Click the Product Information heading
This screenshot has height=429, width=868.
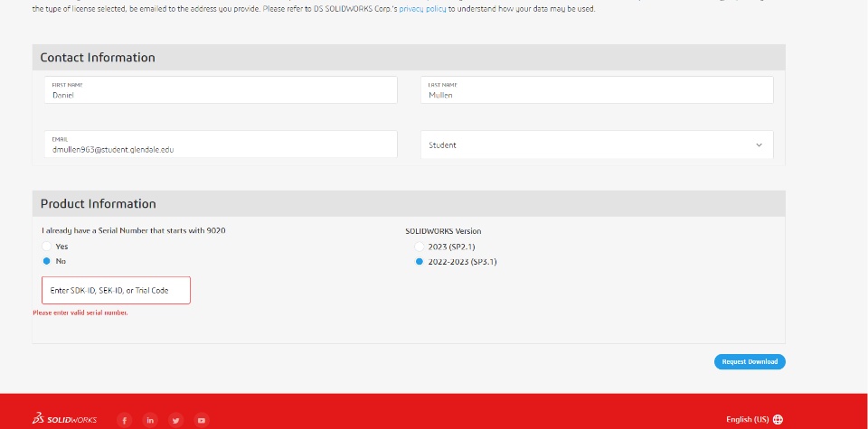[98, 203]
